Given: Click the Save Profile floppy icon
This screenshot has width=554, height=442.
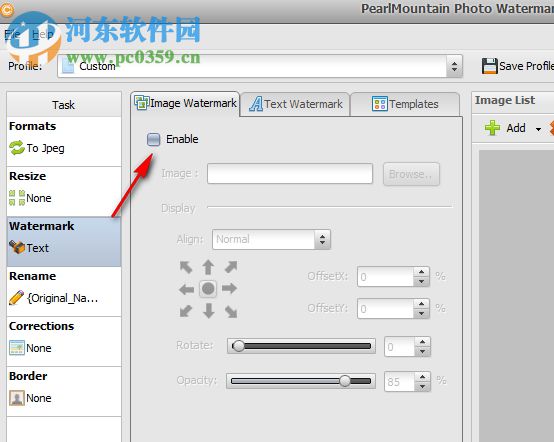Looking at the screenshot, I should point(489,66).
